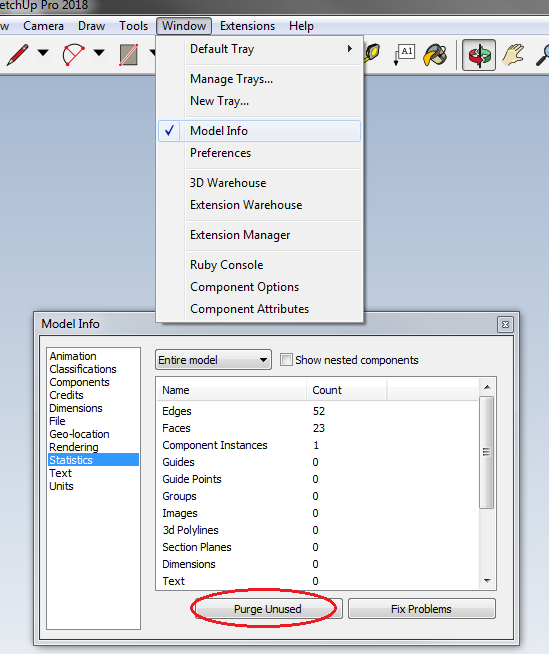Select the Line pencil tool

click(x=17, y=54)
